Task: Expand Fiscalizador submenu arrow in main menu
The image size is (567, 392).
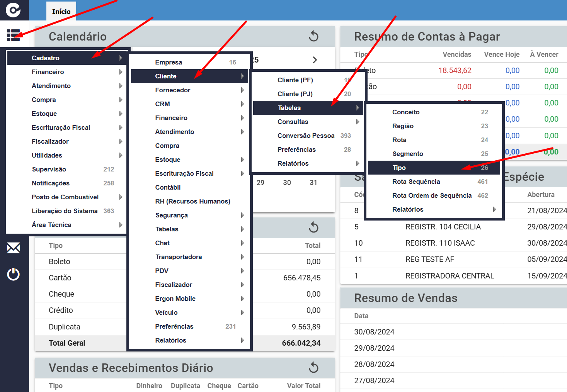Action: (121, 141)
